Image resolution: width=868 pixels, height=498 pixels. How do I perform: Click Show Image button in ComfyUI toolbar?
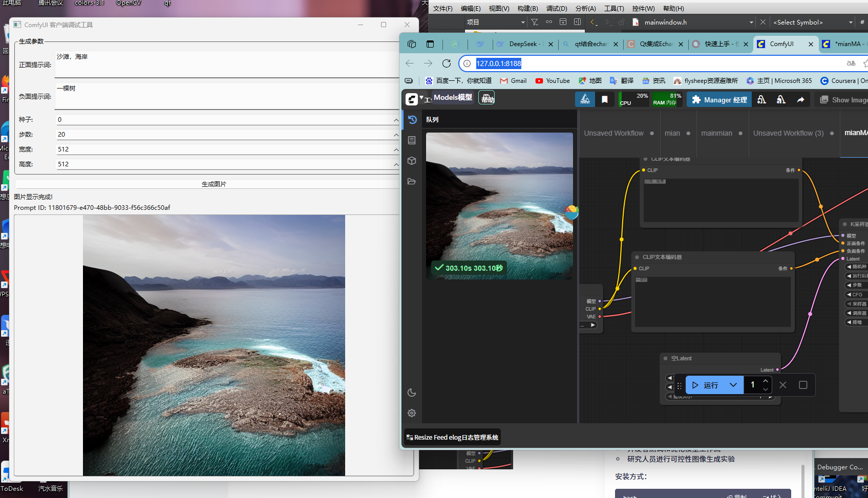(x=843, y=100)
